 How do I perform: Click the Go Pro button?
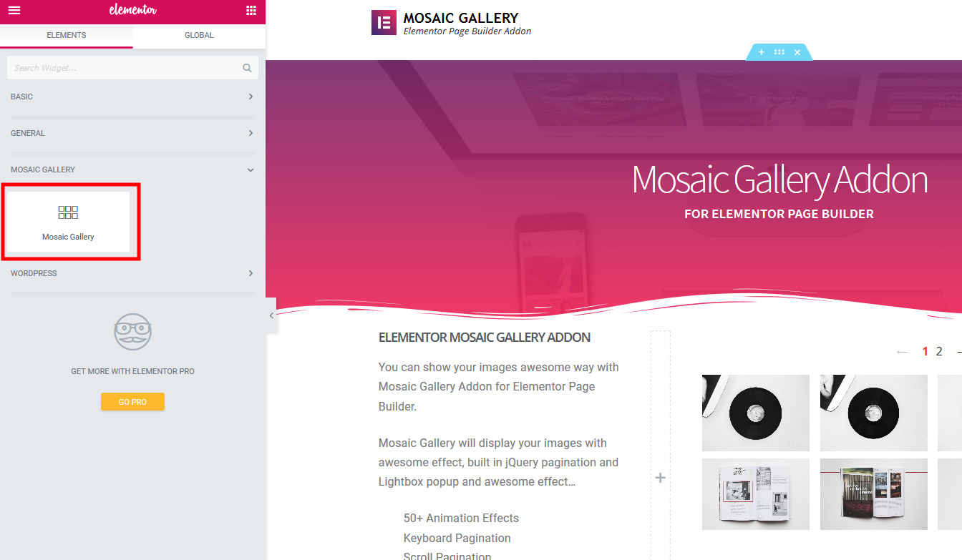tap(132, 402)
